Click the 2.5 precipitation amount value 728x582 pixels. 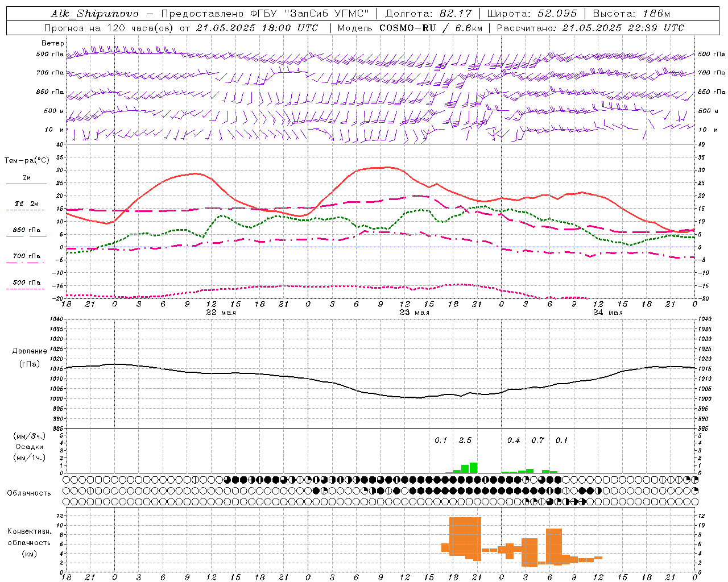click(x=465, y=440)
